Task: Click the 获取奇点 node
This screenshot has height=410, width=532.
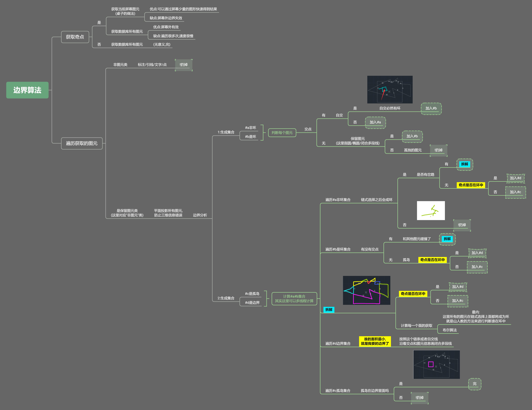Action: point(75,37)
